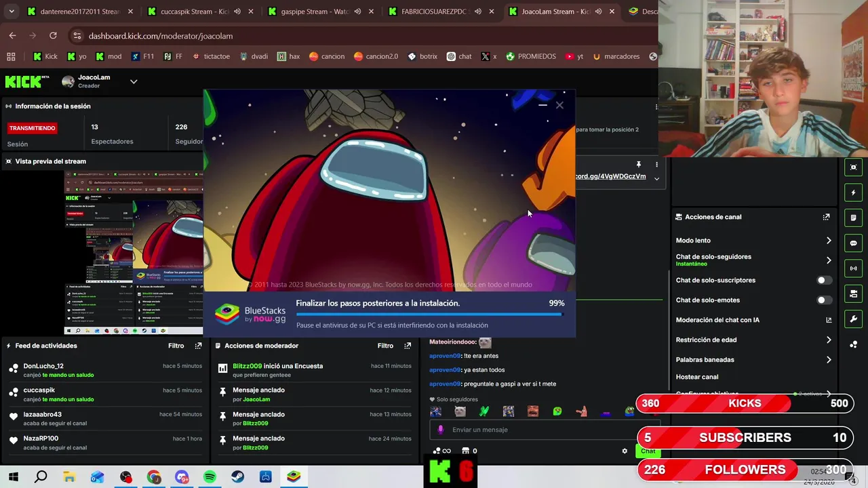
Task: Open Filtro in Feed de actividades
Action: [x=176, y=346]
